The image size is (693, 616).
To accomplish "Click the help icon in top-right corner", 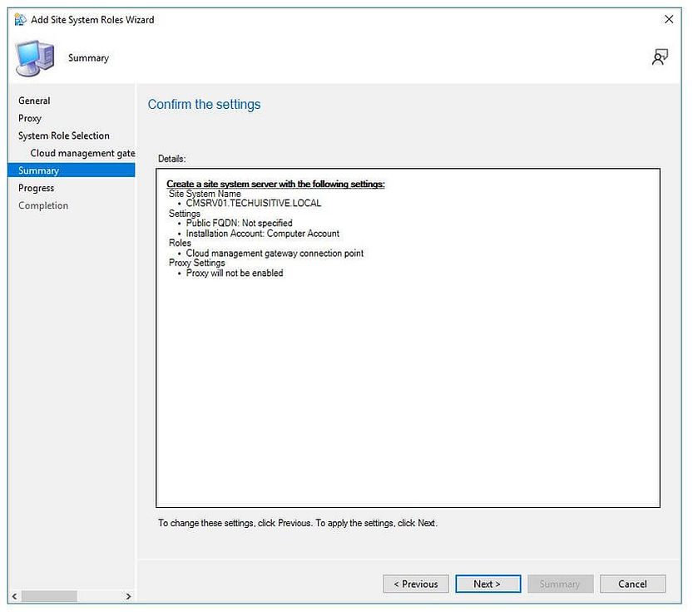I will click(660, 57).
